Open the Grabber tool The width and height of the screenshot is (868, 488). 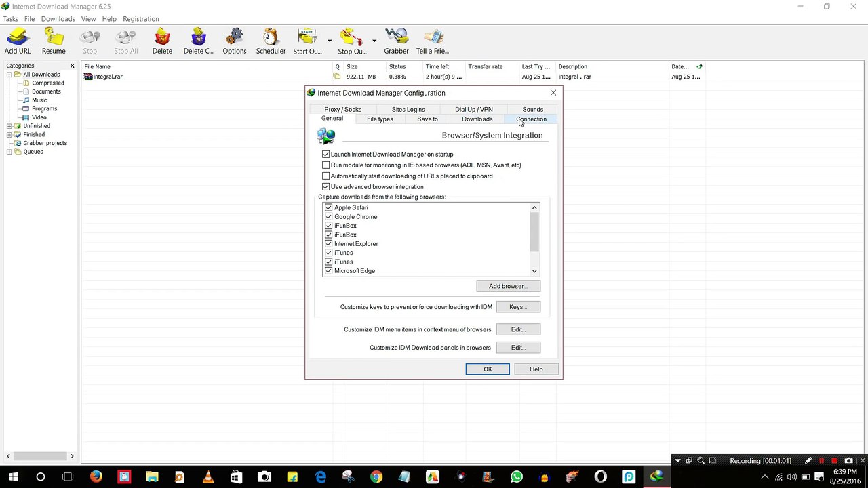pos(396,41)
